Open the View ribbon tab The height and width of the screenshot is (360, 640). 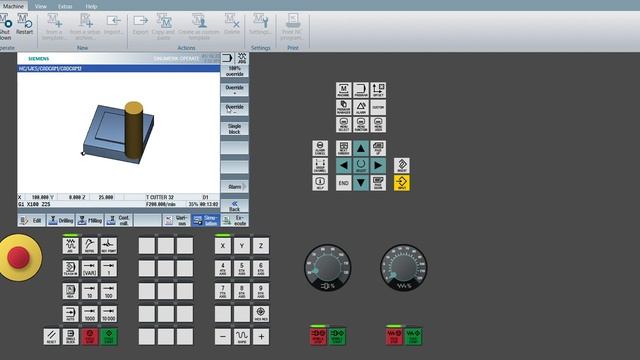click(40, 6)
